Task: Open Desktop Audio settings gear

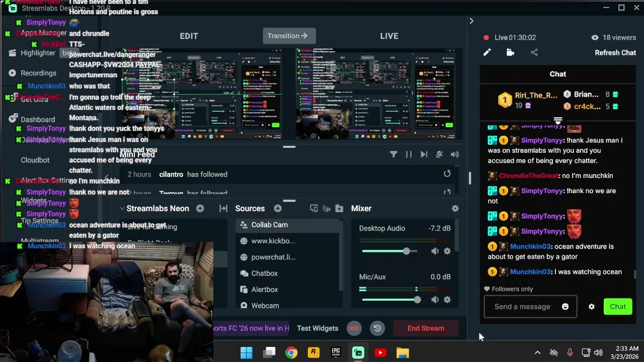Action: 447,251
